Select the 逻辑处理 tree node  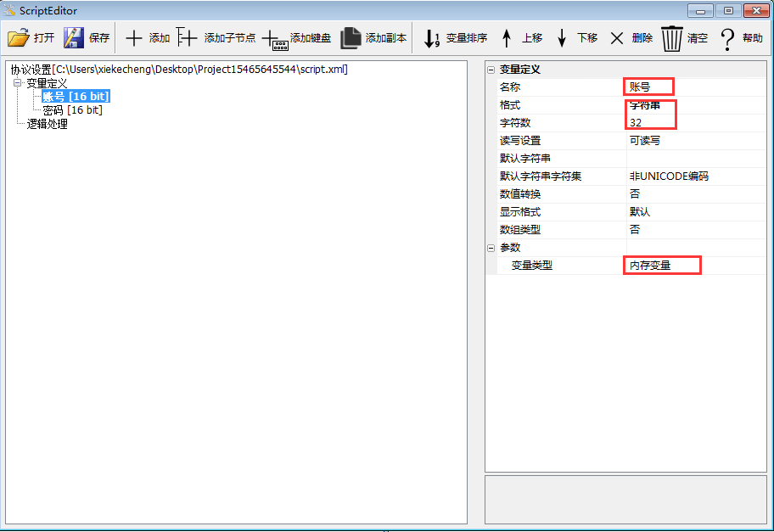click(x=47, y=124)
